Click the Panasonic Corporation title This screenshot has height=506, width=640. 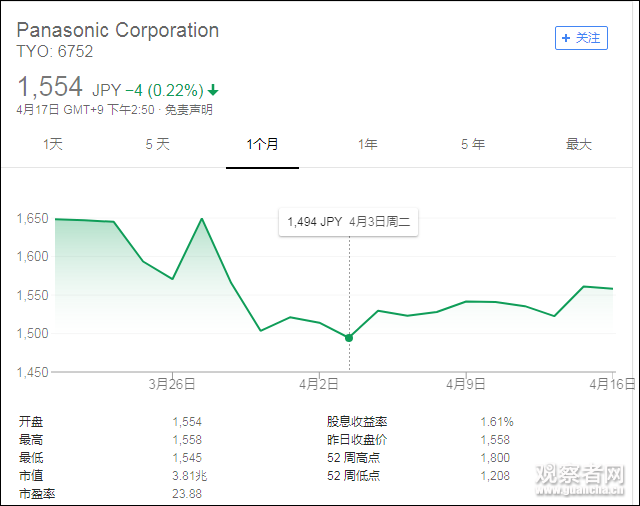(118, 30)
